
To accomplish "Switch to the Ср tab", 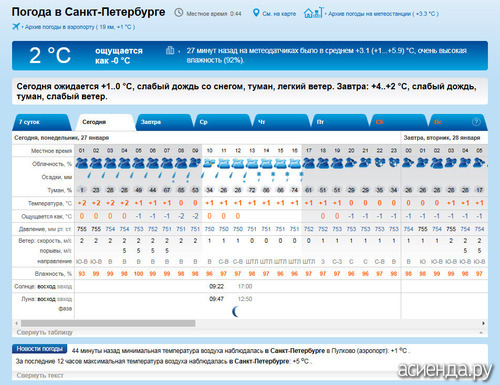I will tap(222, 122).
